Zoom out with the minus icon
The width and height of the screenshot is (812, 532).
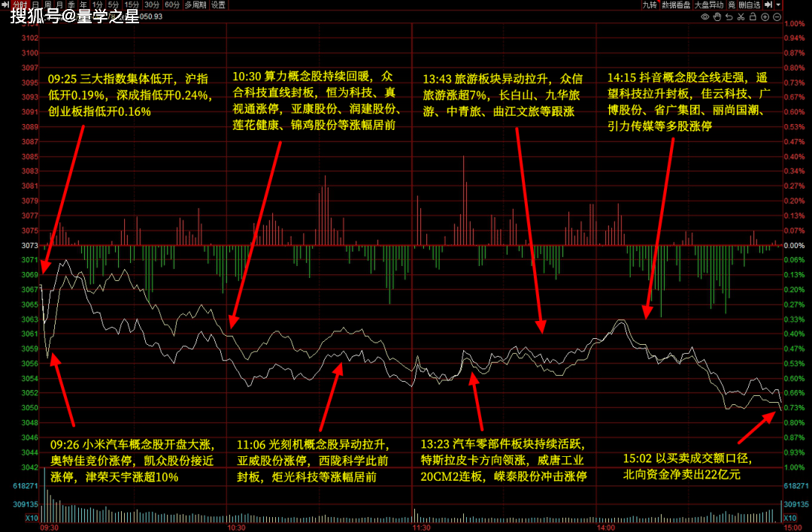click(x=777, y=17)
